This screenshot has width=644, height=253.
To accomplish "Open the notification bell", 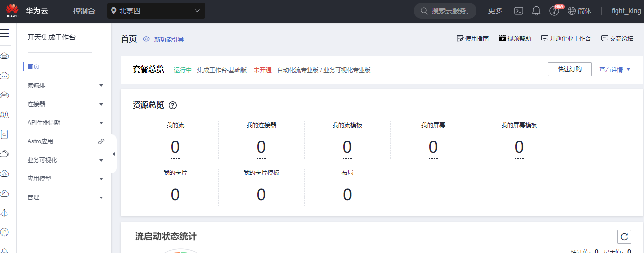I will [x=536, y=11].
